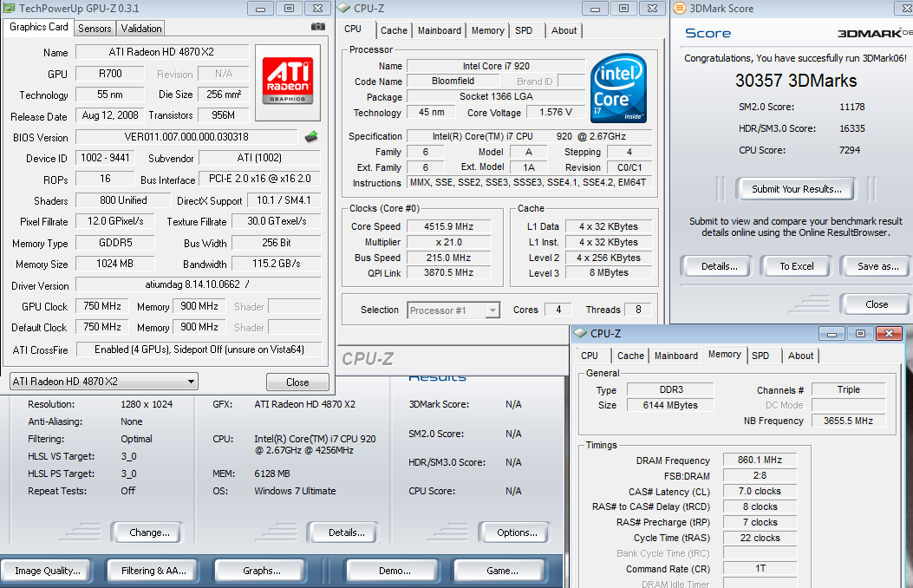Click the ATI Radeon logo in GPU-Z

(x=288, y=81)
